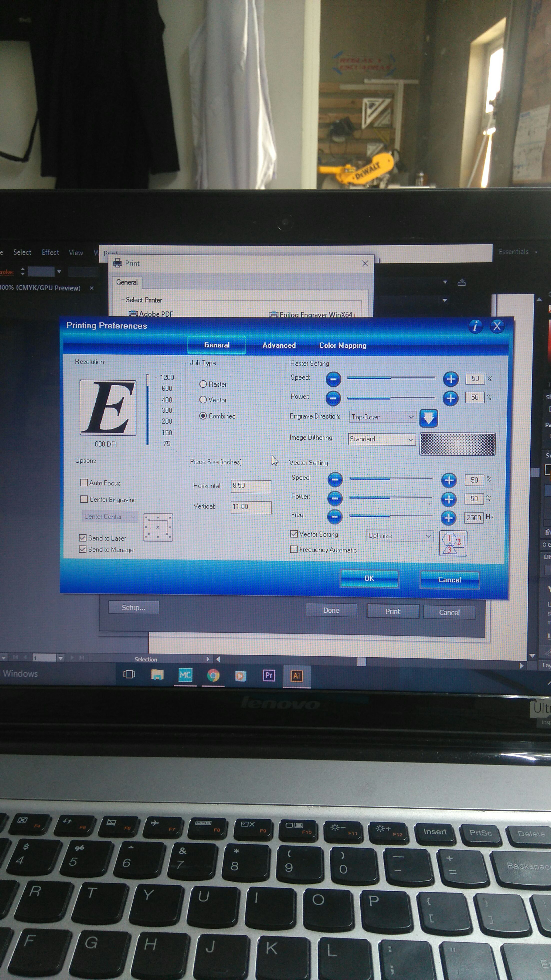
Task: Click the center-engraving position grid icon
Action: click(158, 527)
